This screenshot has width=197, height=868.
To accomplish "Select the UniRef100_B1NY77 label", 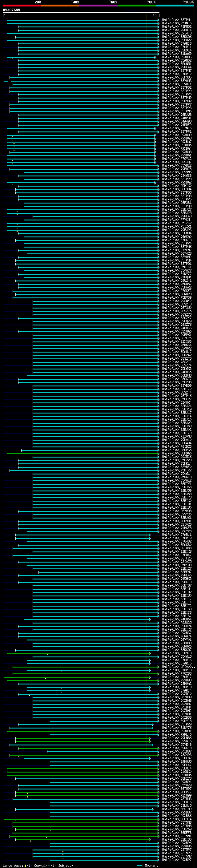I will [x=176, y=274].
